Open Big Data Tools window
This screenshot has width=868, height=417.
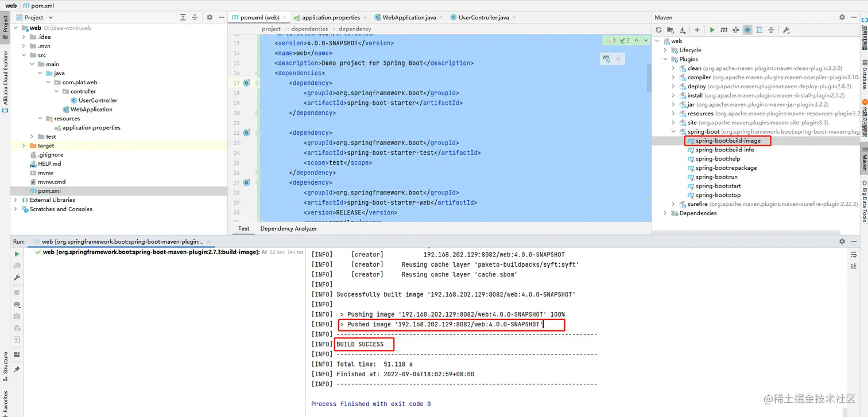click(863, 201)
